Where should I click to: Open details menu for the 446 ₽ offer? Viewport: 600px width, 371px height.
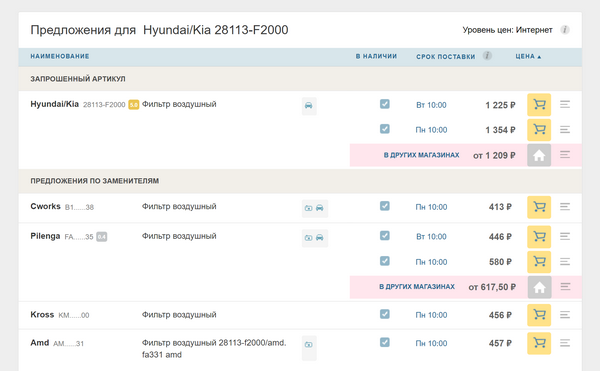565,236
